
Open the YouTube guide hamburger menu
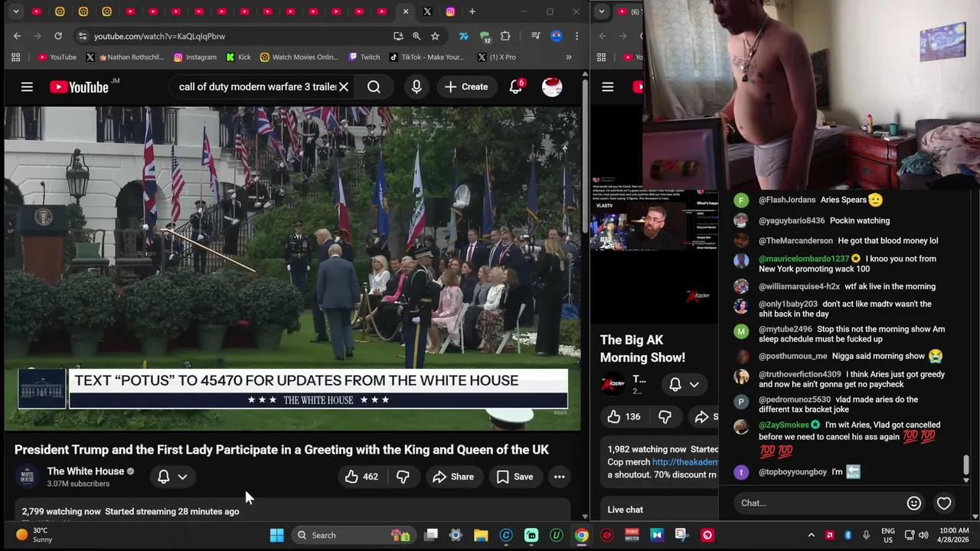pyautogui.click(x=27, y=87)
